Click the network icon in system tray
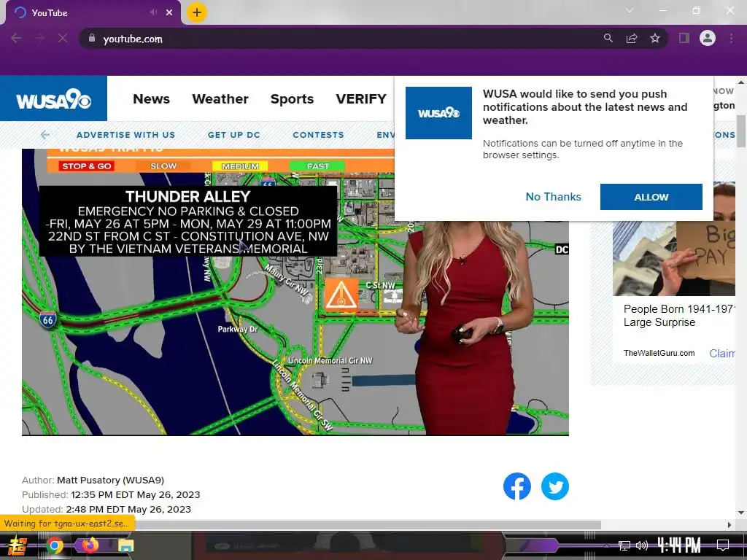Viewport: 747px width, 560px height. [624, 545]
